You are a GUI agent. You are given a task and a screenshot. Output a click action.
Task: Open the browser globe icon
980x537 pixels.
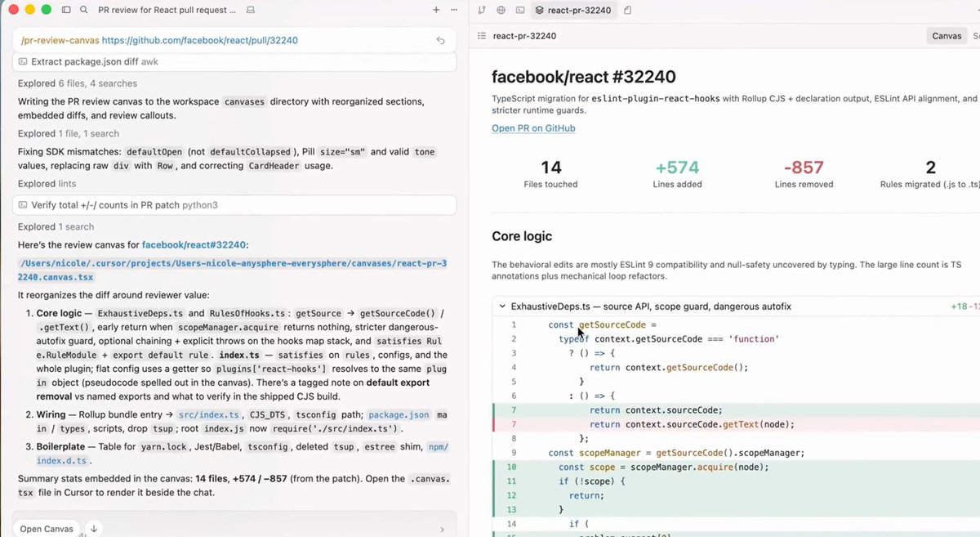click(x=501, y=10)
